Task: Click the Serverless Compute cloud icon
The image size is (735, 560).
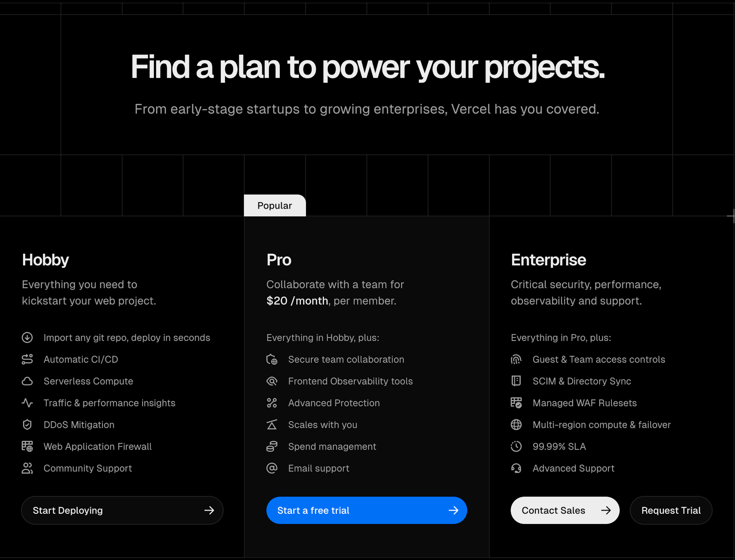Action: pyautogui.click(x=28, y=381)
